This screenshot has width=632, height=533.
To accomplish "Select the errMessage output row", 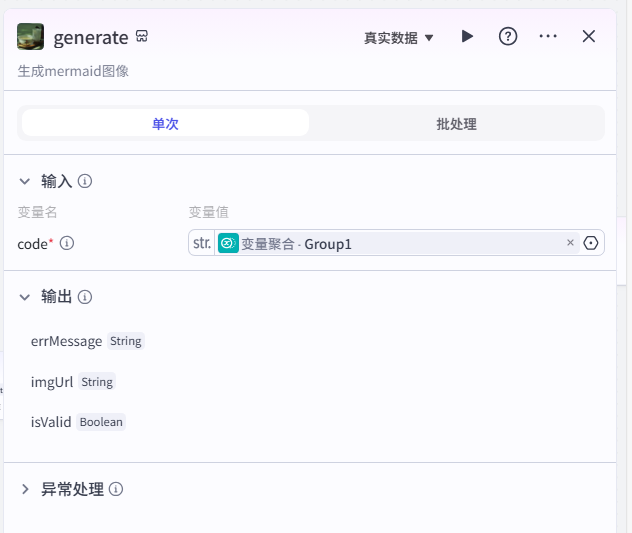I will 87,341.
